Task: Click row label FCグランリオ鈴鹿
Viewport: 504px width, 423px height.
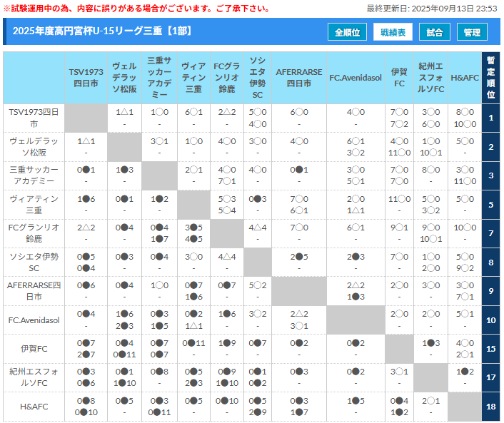Action: (x=34, y=233)
